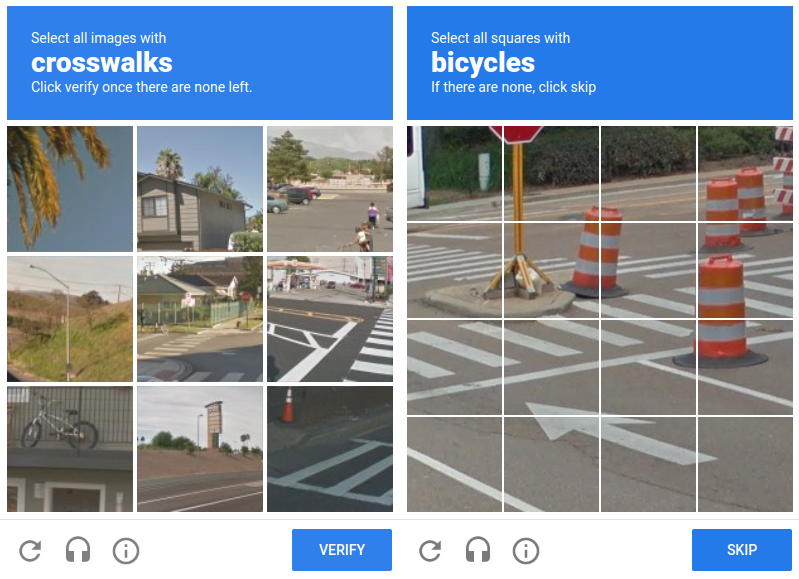Click the reload icon under crosswalks challenge
The image size is (799, 579).
click(x=30, y=550)
